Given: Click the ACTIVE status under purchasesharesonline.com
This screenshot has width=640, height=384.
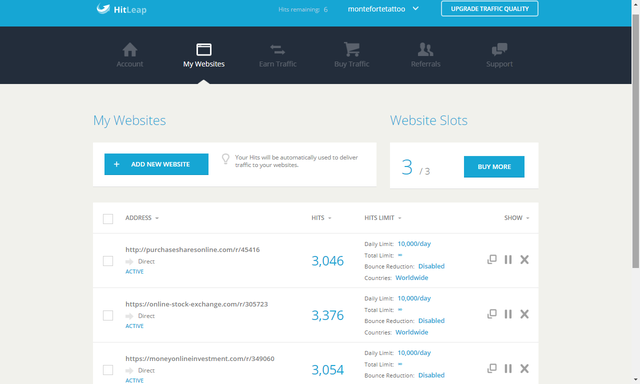Looking at the screenshot, I should 134,272.
